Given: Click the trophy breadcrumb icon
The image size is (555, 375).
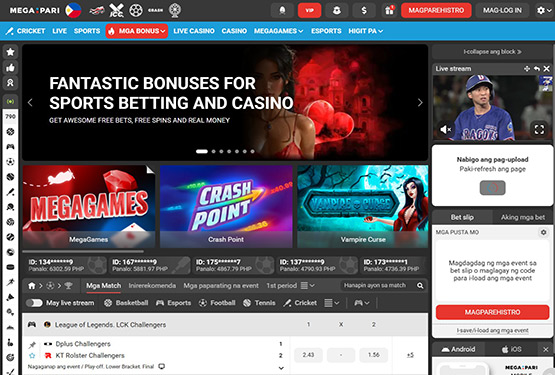Looking at the screenshot, I should click(x=68, y=285).
